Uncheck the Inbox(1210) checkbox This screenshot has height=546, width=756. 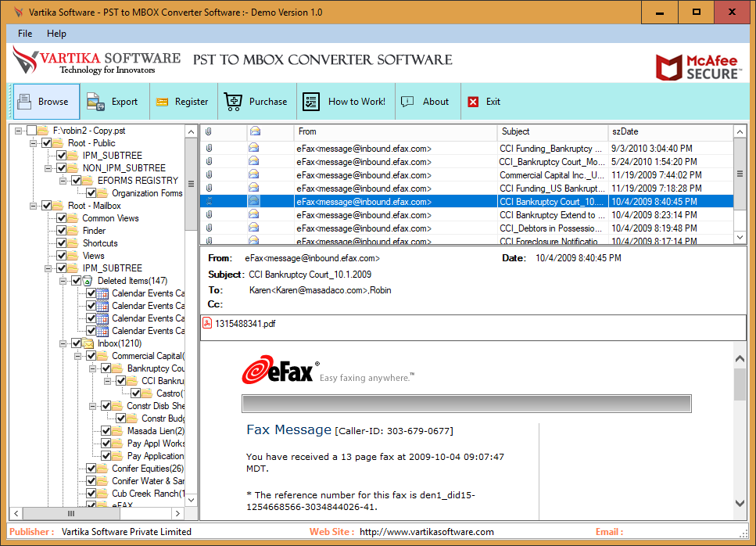[x=77, y=343]
